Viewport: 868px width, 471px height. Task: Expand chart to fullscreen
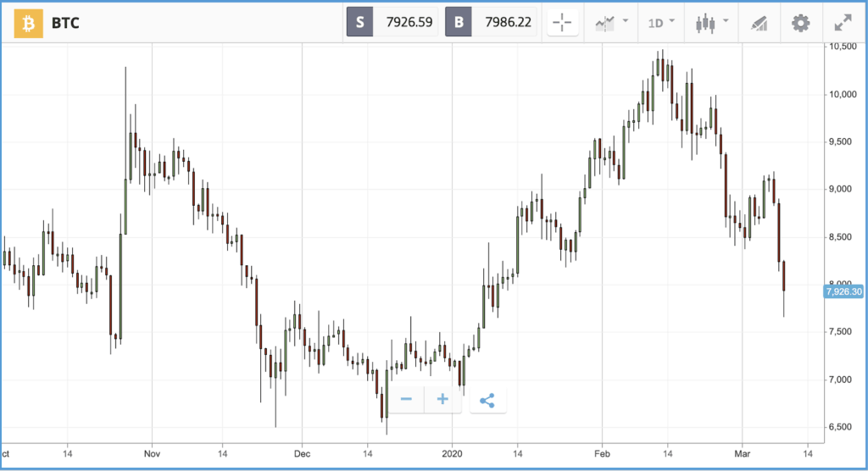coord(843,23)
